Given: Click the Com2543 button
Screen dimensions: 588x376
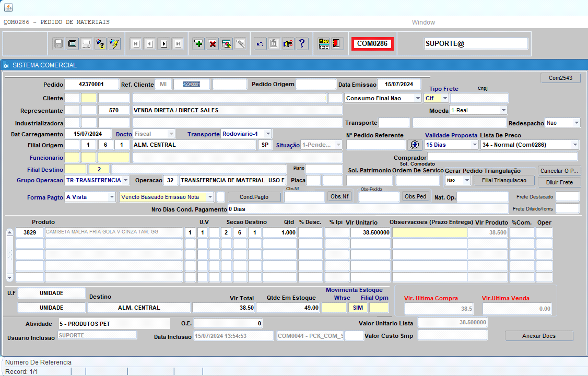Looking at the screenshot, I should point(561,78).
